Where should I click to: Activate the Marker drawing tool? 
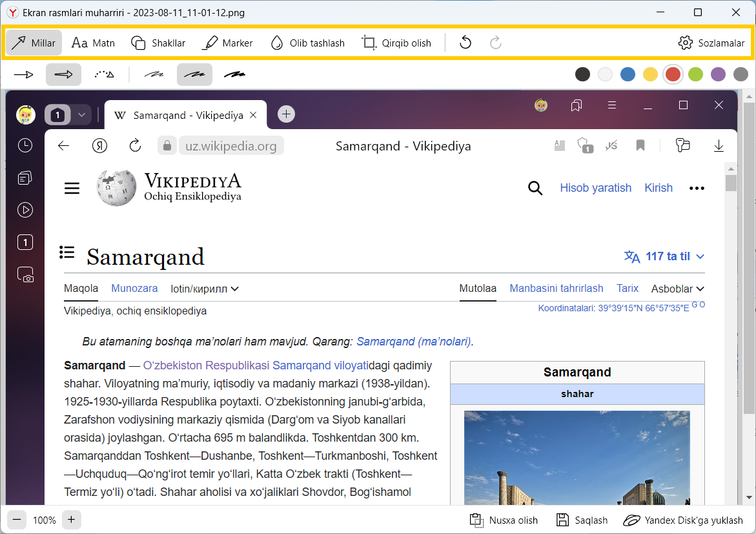point(227,43)
